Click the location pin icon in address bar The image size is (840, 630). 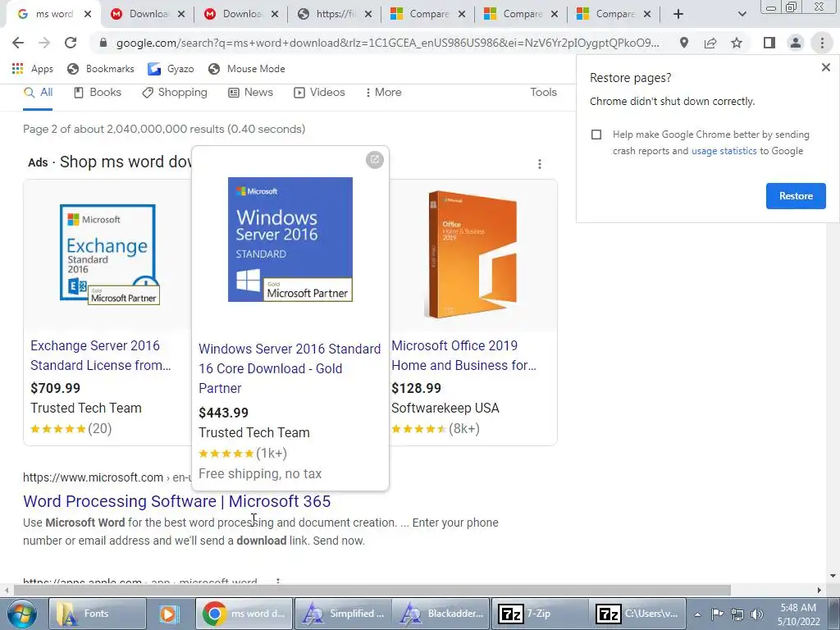click(684, 43)
